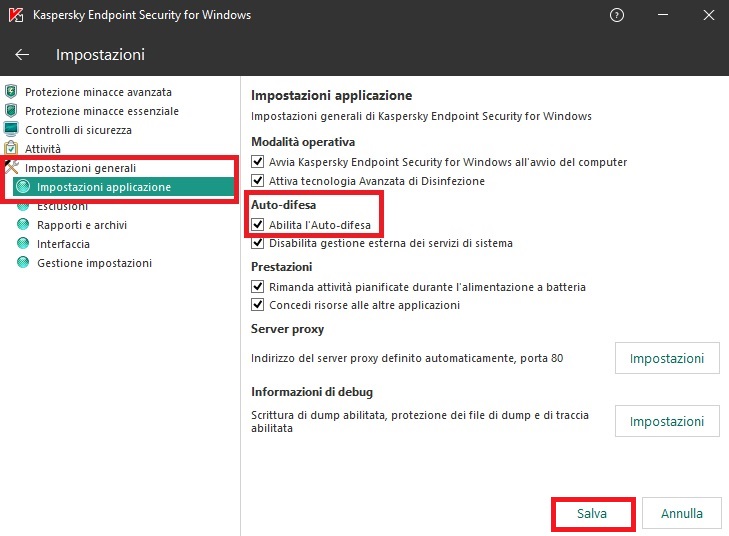This screenshot has height=536, width=729.
Task: Go back with the left arrow icon
Action: (22, 55)
